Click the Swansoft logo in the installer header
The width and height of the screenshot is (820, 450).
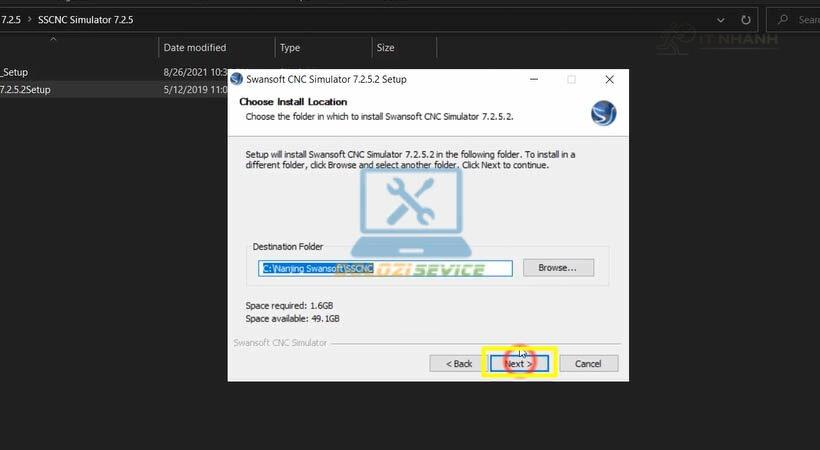tap(603, 113)
